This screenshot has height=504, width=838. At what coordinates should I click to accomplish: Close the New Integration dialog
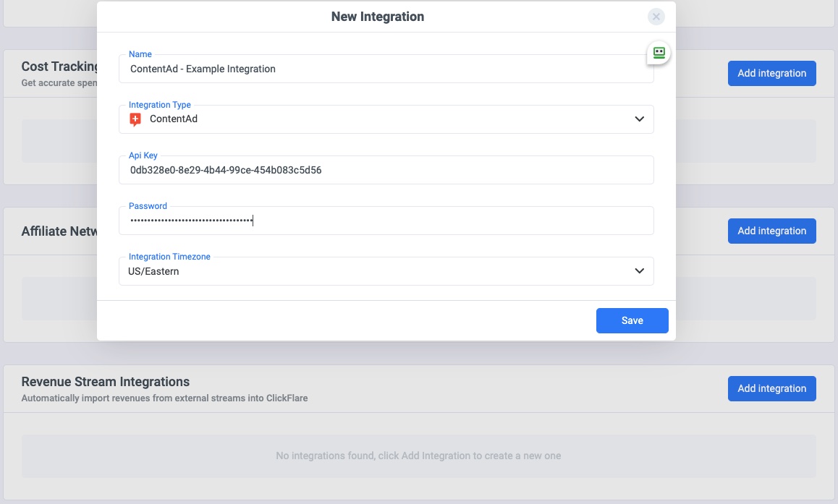[x=656, y=17]
